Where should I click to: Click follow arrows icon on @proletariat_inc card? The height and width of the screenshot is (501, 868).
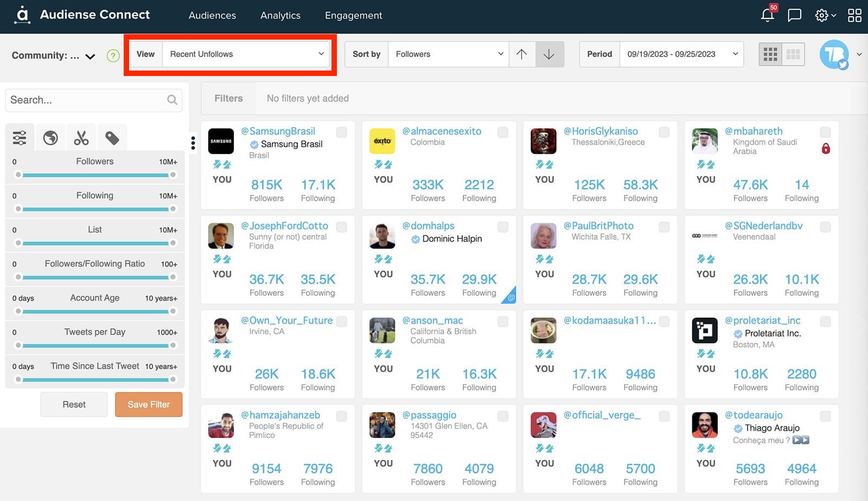tap(706, 354)
